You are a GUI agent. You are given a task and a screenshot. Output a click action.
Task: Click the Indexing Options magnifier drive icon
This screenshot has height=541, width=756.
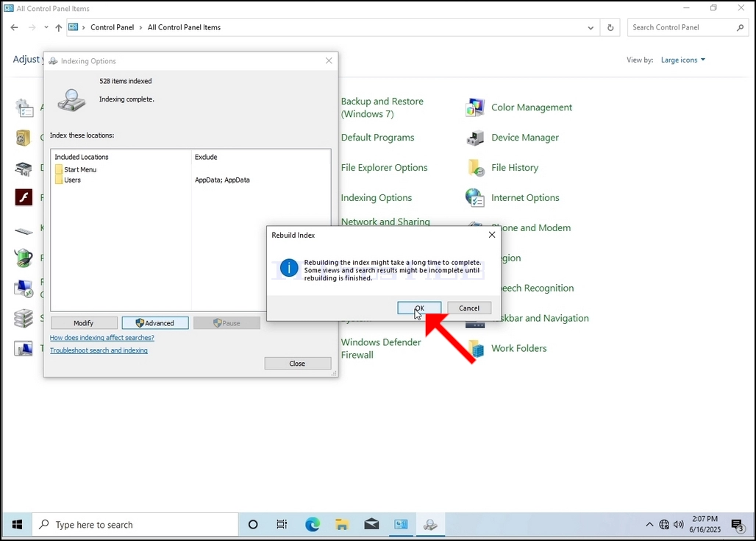(x=72, y=99)
